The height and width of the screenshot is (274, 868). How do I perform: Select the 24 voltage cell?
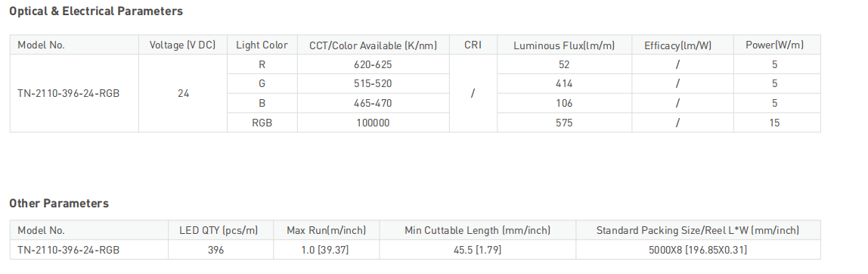(x=183, y=94)
